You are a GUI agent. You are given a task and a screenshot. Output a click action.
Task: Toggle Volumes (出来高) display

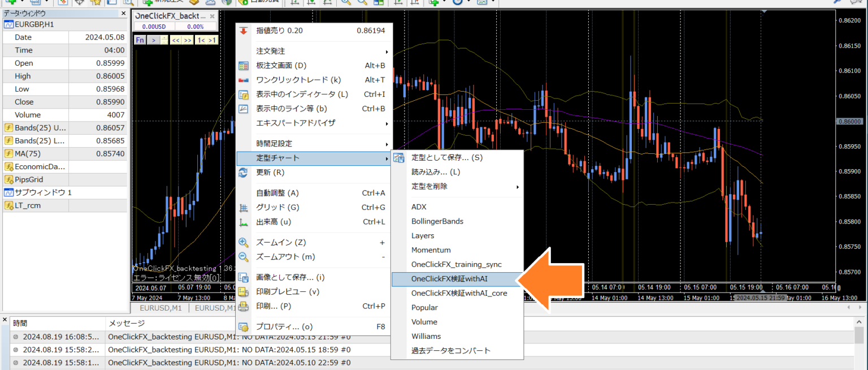click(x=274, y=222)
